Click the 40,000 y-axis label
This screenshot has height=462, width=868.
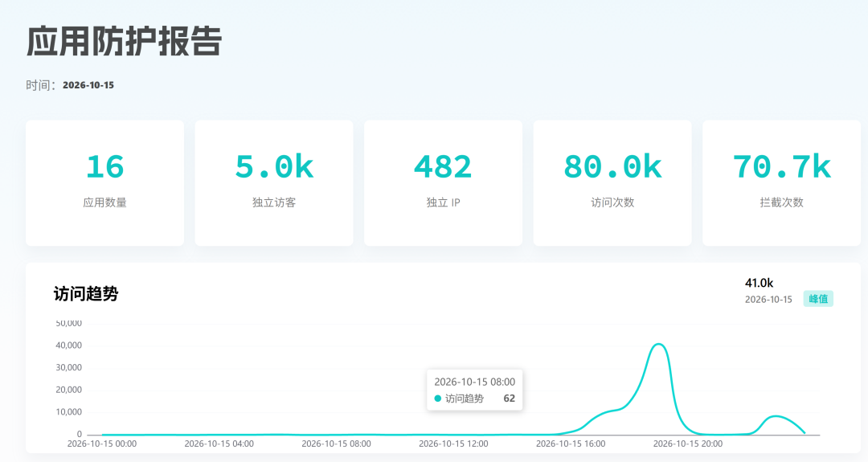point(68,345)
